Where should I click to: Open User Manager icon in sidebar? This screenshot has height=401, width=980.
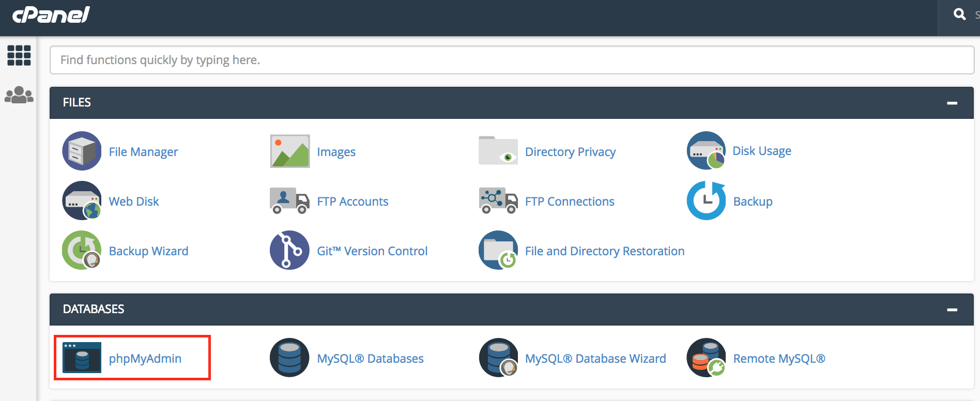19,95
